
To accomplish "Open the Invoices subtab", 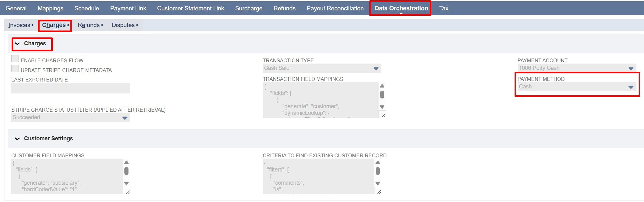I will point(19,25).
